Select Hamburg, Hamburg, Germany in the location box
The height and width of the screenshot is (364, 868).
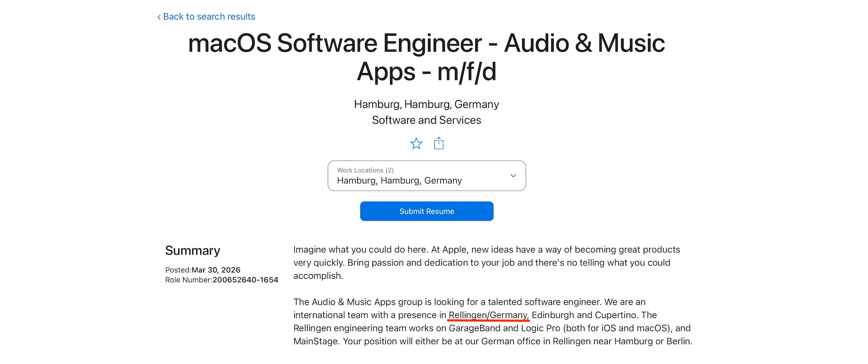(399, 181)
